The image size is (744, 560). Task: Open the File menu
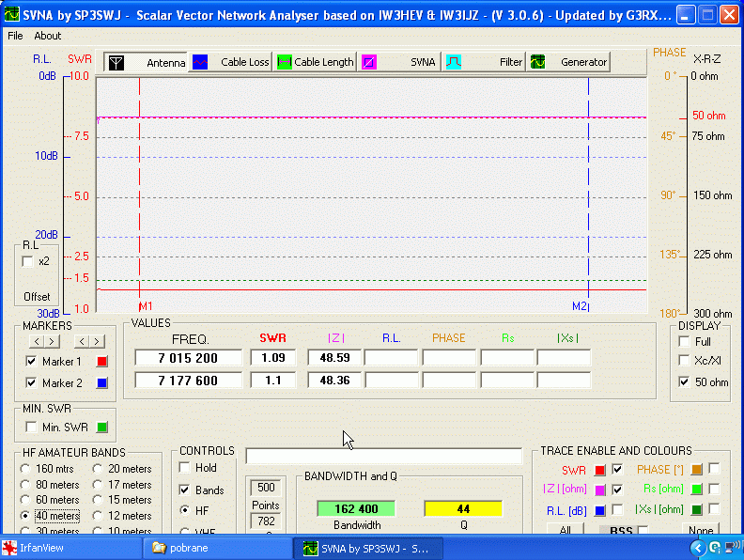15,36
